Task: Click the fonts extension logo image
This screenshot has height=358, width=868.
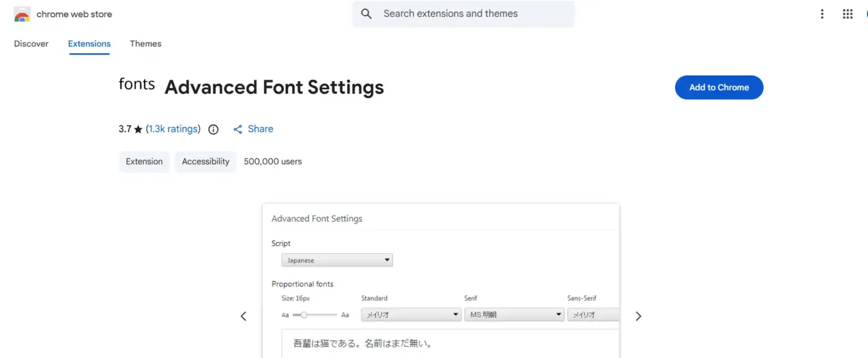Action: (136, 84)
